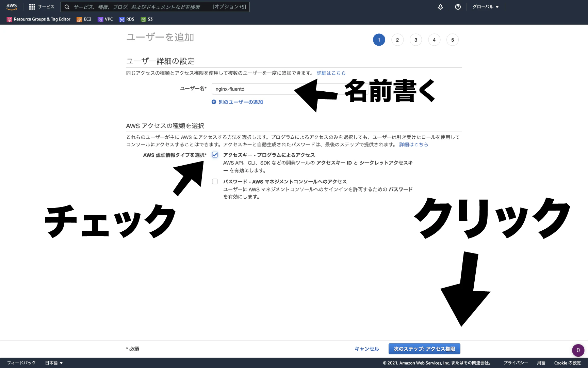588x368 pixels.
Task: Focus the top AWS search box
Action: pos(155,7)
